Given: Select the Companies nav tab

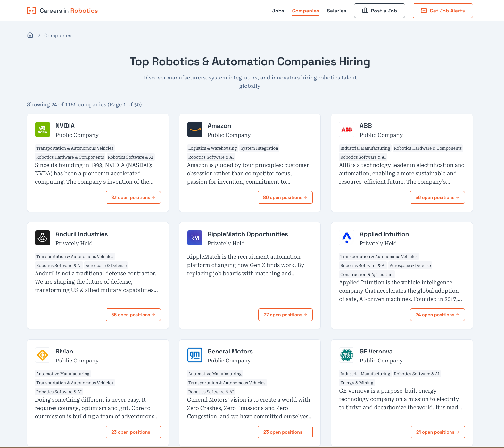Looking at the screenshot, I should coord(305,11).
